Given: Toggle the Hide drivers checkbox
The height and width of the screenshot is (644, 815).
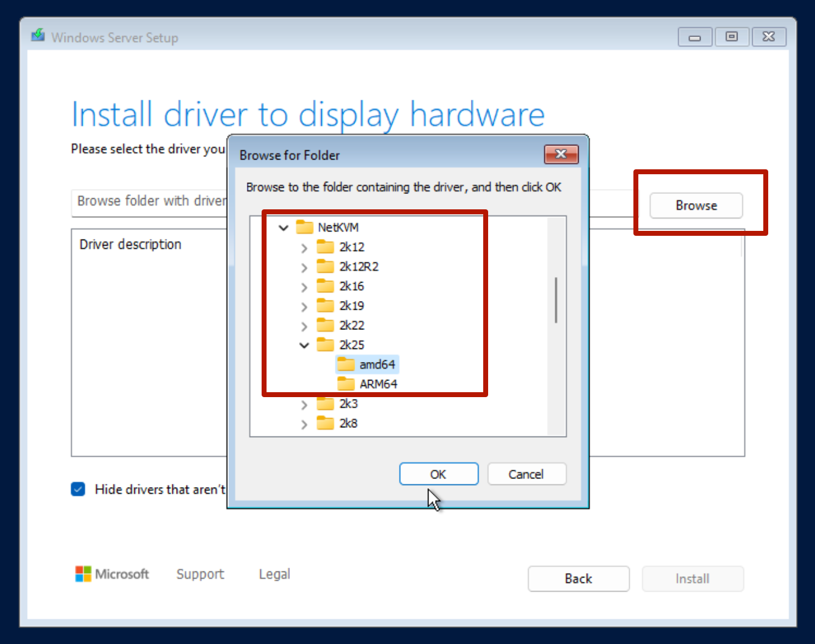Looking at the screenshot, I should (x=78, y=489).
